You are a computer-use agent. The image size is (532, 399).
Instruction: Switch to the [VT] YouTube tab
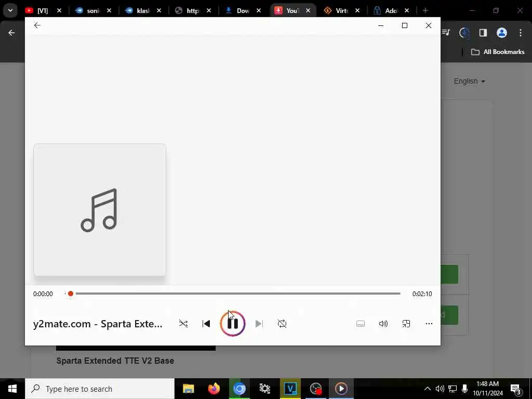[37, 10]
